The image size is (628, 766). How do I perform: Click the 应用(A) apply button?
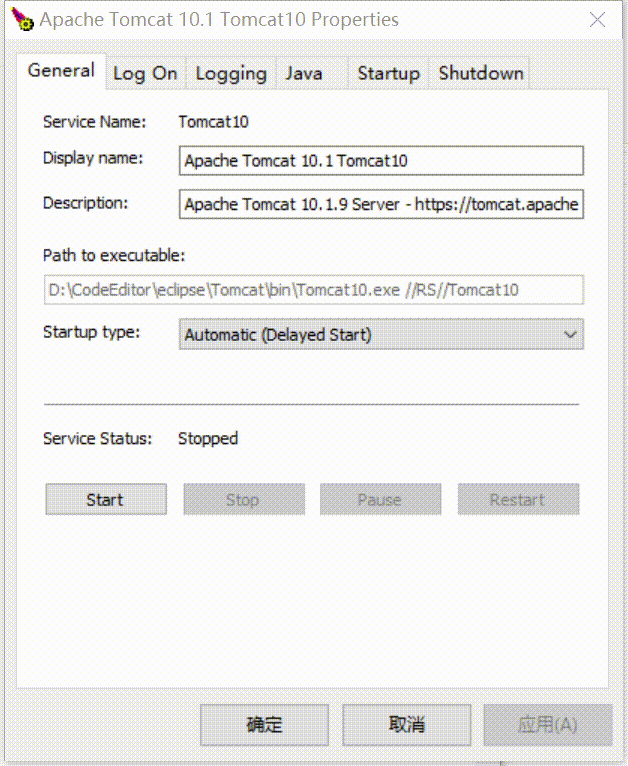click(x=548, y=724)
